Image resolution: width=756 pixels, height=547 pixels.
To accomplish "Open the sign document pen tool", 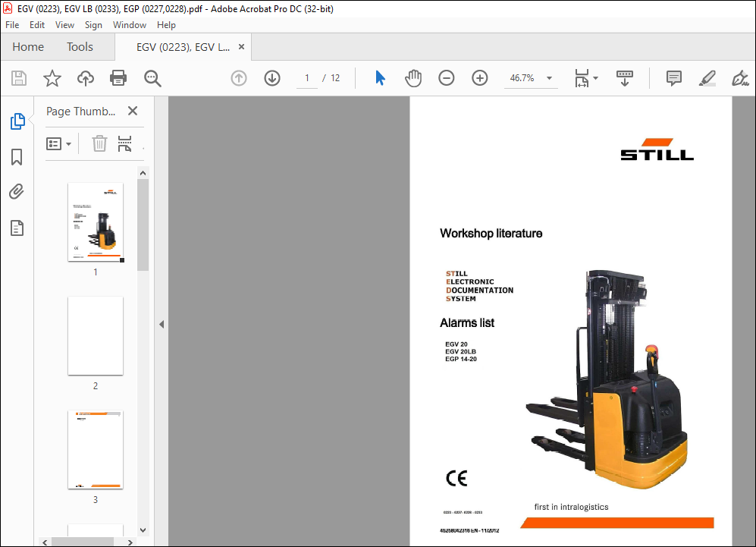I will [x=740, y=78].
